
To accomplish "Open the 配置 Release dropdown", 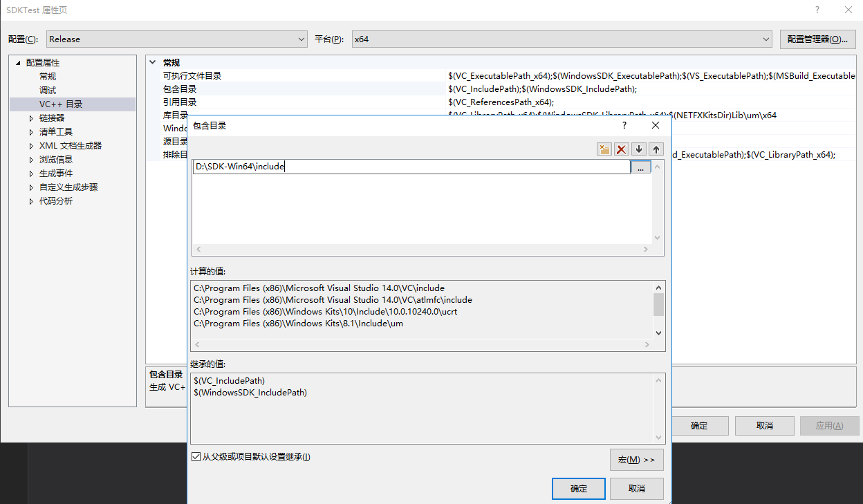I will tap(177, 39).
